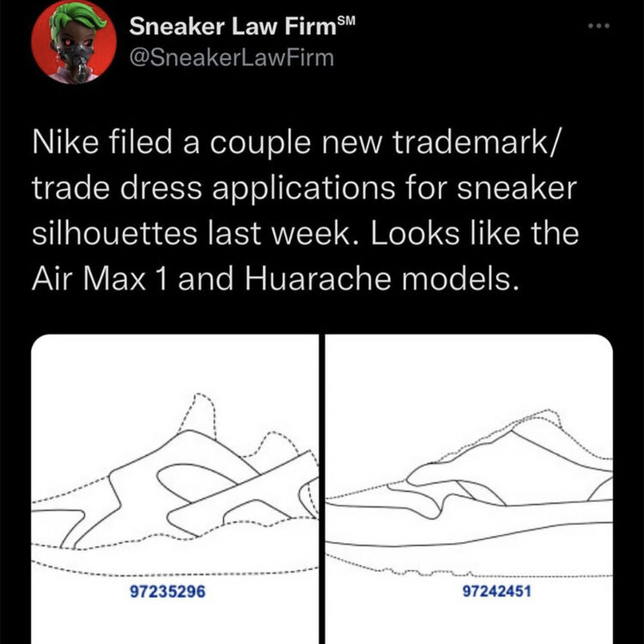Click serial number 97242451
Image resolution: width=644 pixels, height=644 pixels.
[496, 592]
